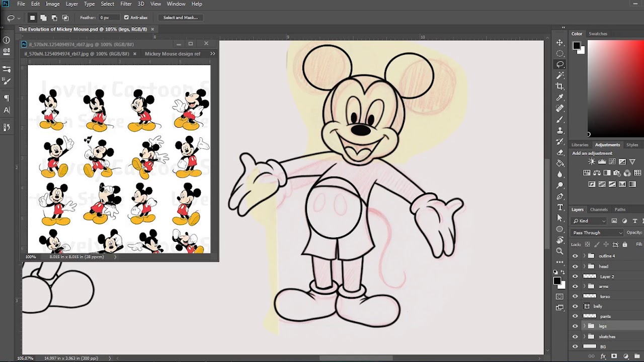Hide the 'belly' layer
Image resolution: width=644 pixels, height=362 pixels.
[x=575, y=306]
